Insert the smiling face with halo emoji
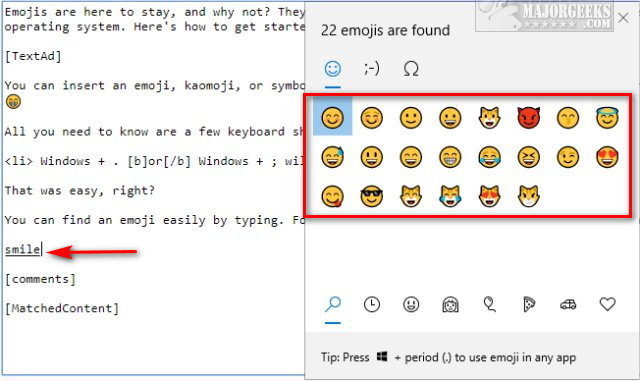The image size is (640, 381). tap(607, 118)
